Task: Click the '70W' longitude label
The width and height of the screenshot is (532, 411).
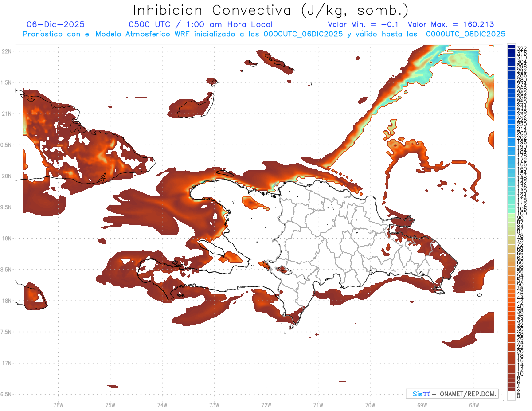Action: [370, 405]
